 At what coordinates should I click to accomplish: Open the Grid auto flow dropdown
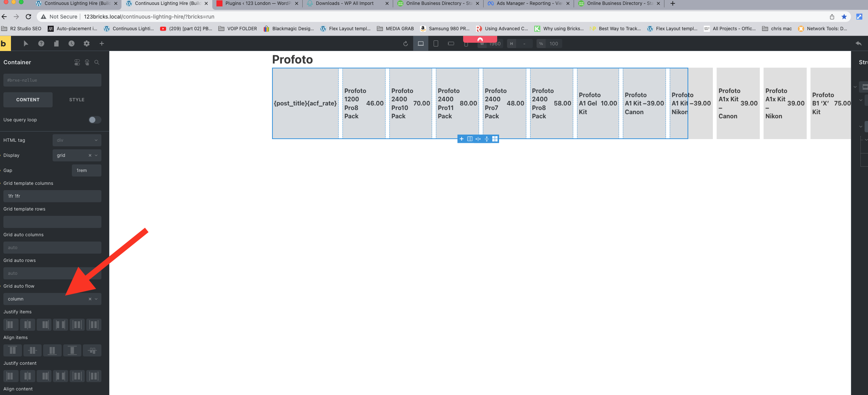pyautogui.click(x=52, y=299)
